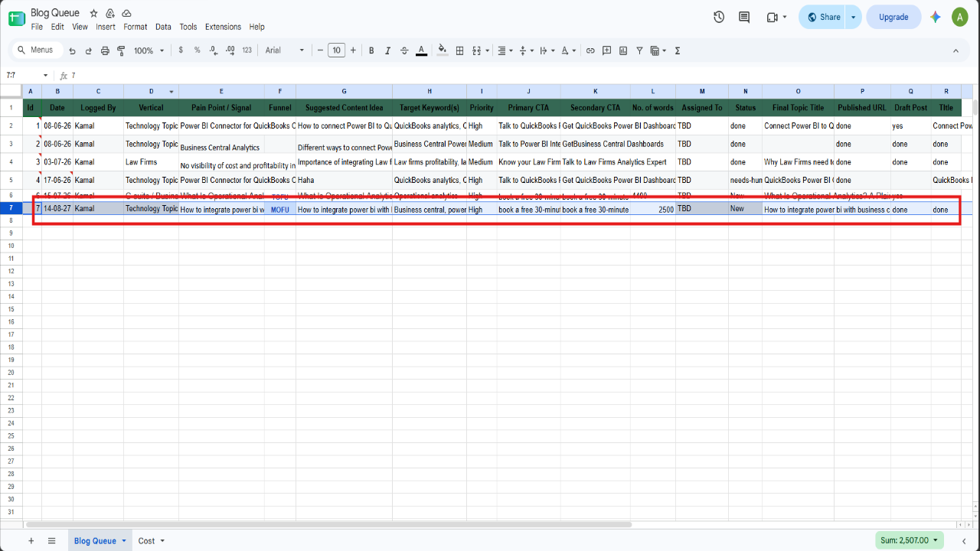
Task: Click the Share button
Action: tap(823, 17)
